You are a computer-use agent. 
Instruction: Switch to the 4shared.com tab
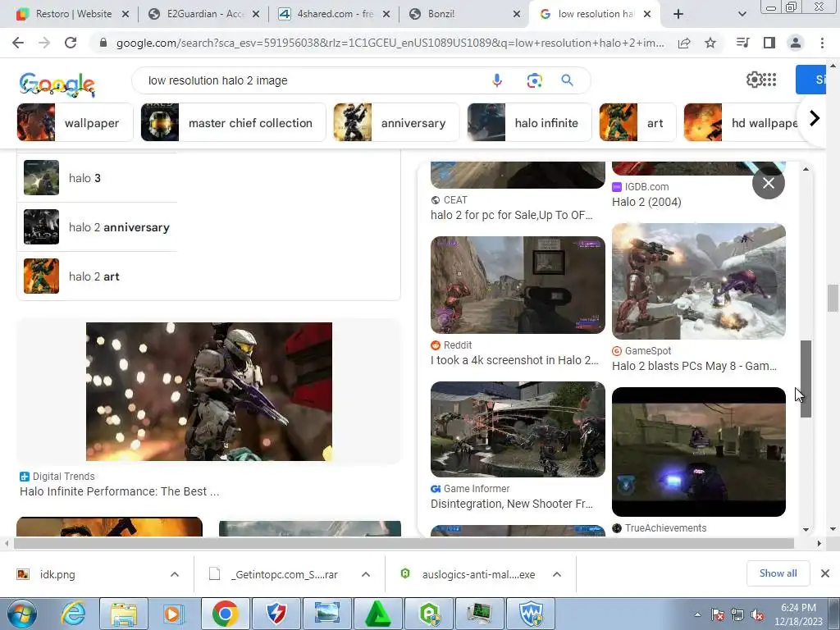pos(335,14)
